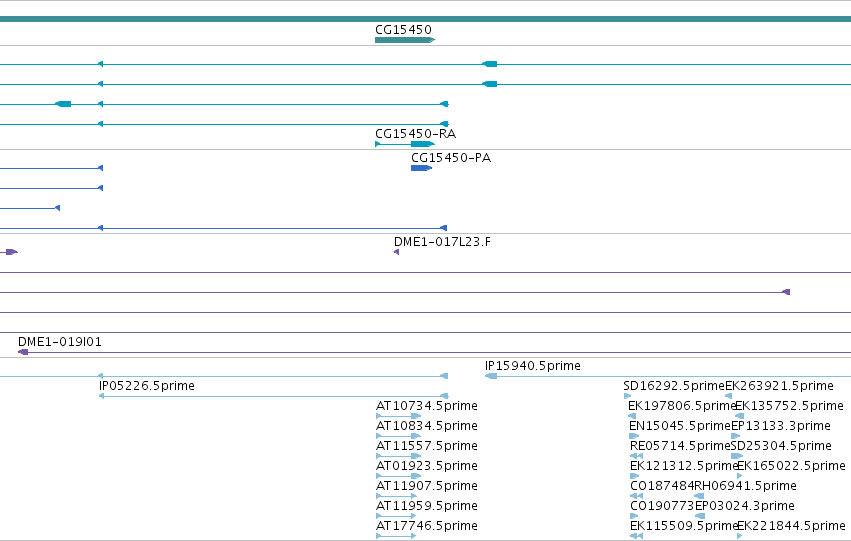Click the AT10834.5prime label
The width and height of the screenshot is (851, 541).
[427, 426]
